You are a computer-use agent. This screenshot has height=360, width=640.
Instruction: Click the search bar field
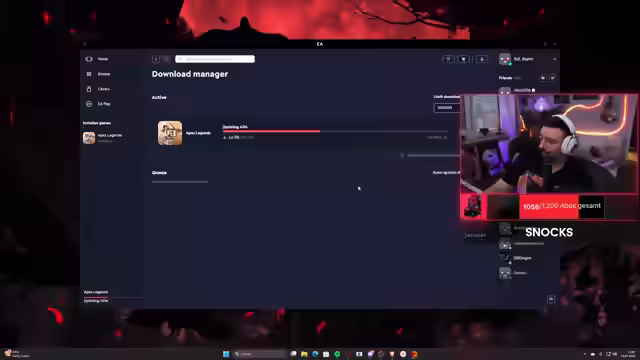click(215, 59)
